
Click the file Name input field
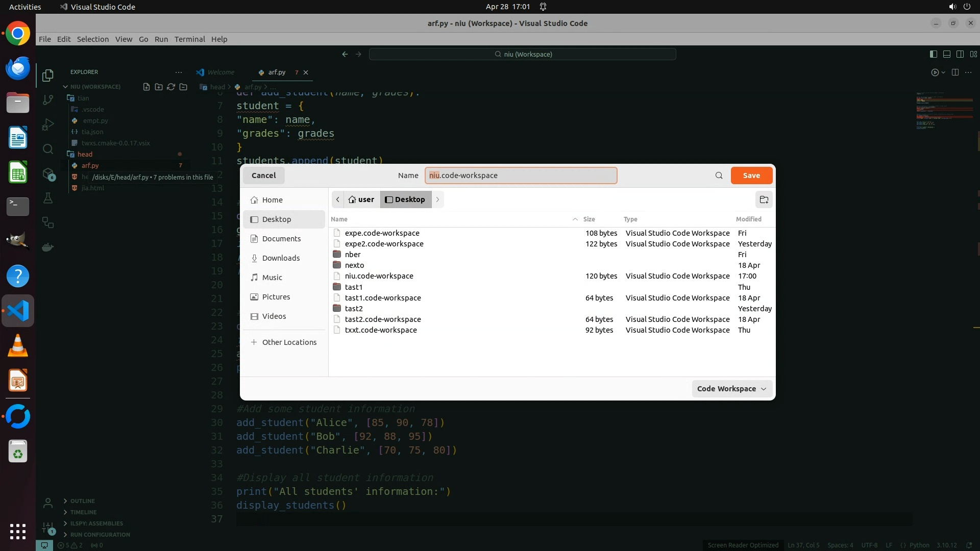pyautogui.click(x=521, y=176)
